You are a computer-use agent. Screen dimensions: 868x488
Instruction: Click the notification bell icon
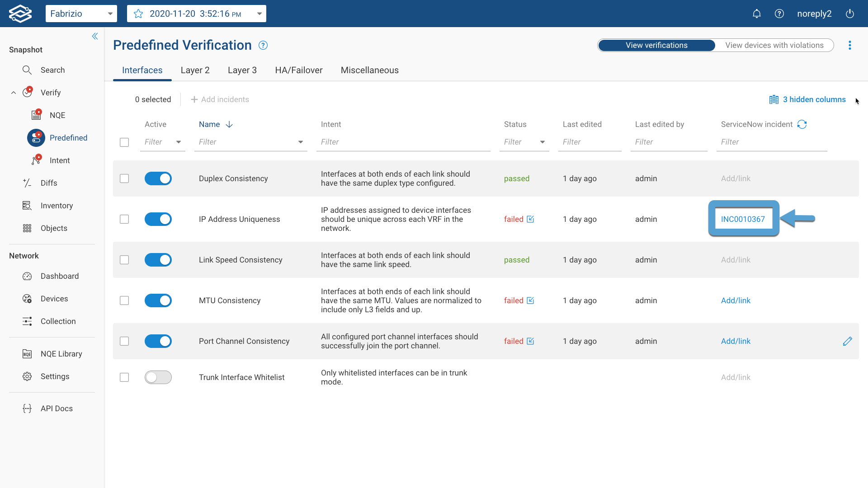(757, 14)
